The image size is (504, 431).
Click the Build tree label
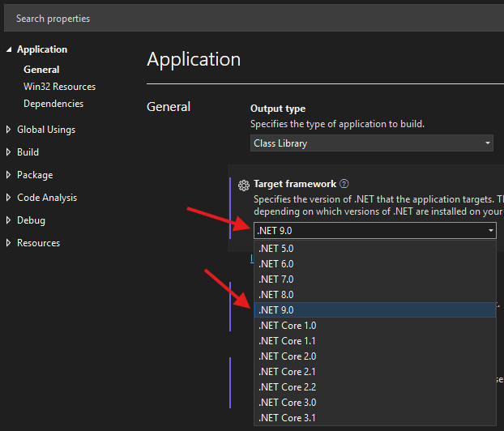tap(28, 152)
